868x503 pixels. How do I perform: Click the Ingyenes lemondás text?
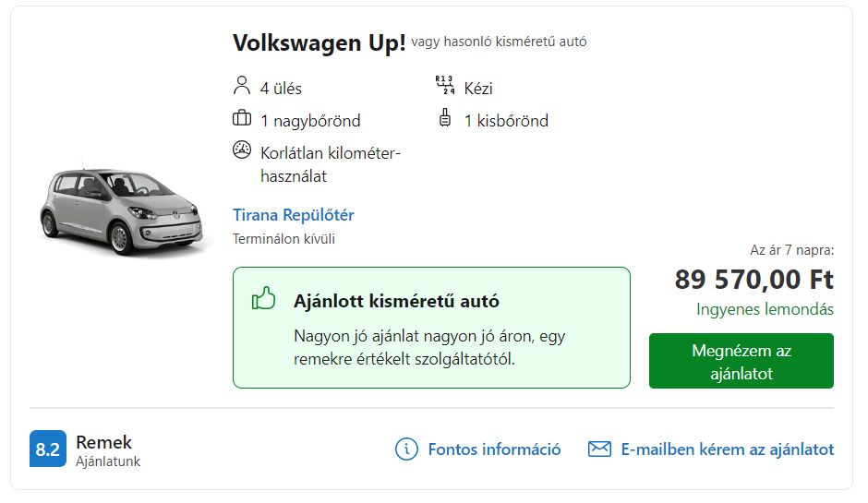point(765,309)
